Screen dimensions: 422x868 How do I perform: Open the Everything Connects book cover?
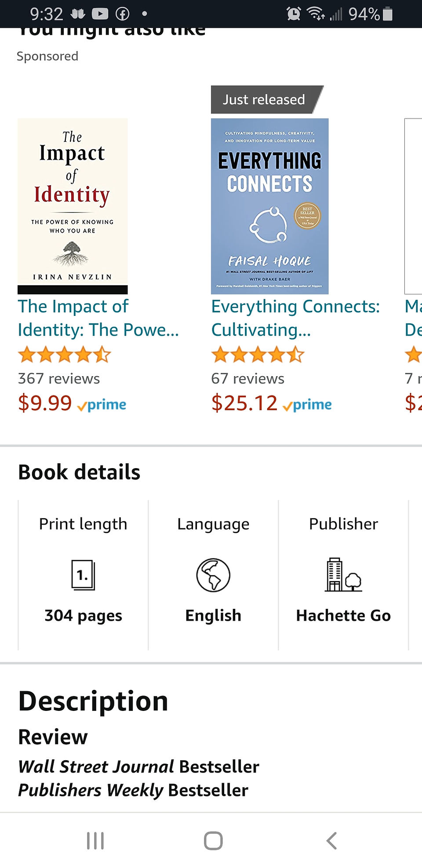click(x=269, y=206)
